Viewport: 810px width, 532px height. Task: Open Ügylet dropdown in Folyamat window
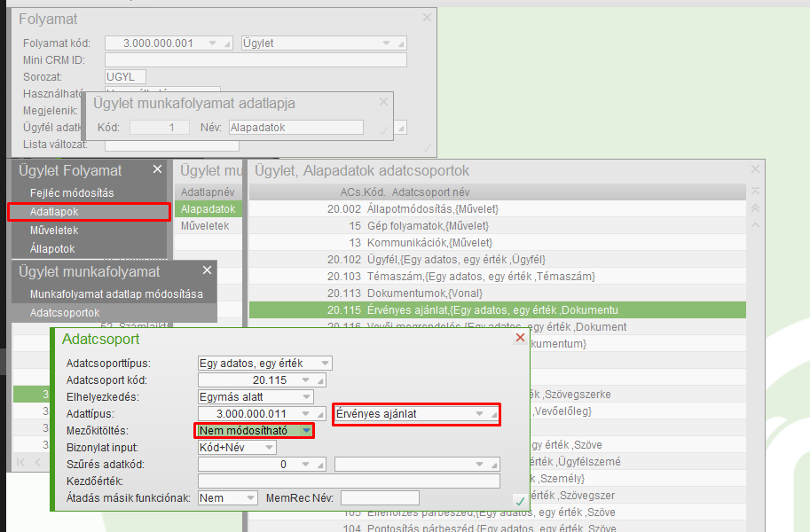[x=387, y=43]
